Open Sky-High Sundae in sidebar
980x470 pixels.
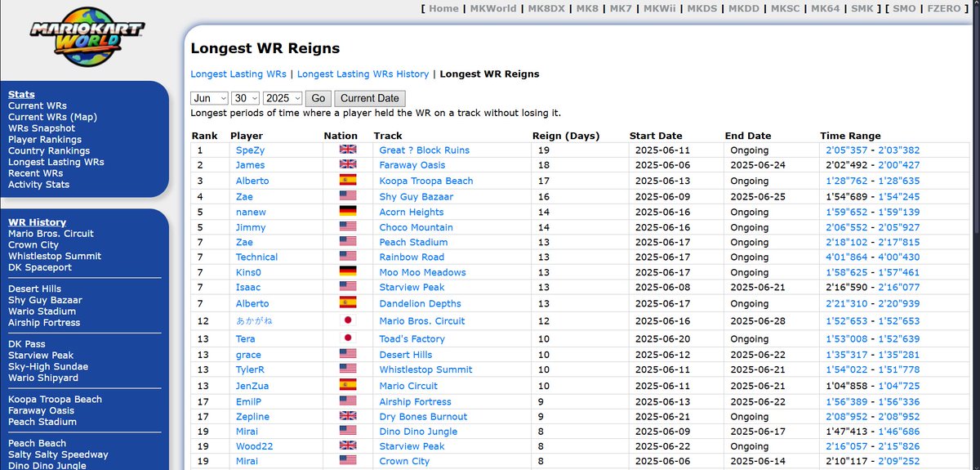[48, 367]
